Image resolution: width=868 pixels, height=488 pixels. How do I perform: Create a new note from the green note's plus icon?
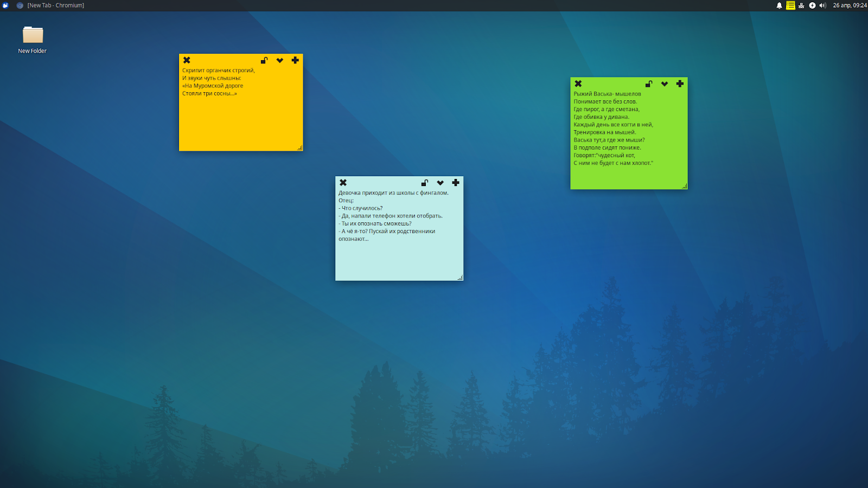click(680, 84)
